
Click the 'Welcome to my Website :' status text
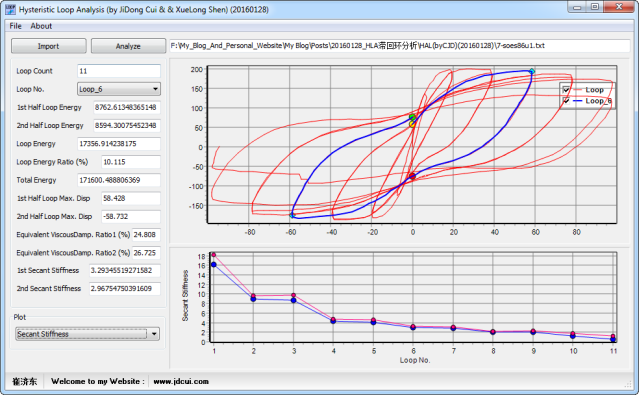[98, 382]
